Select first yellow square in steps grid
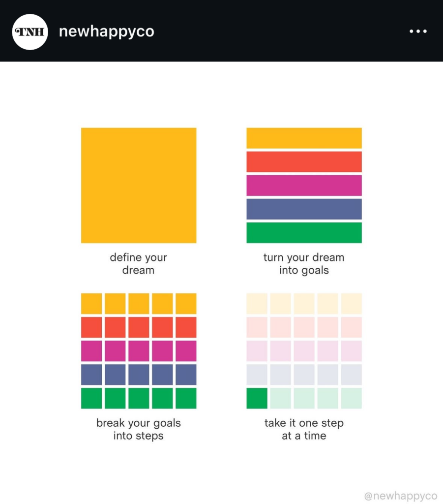Image resolution: width=443 pixels, height=504 pixels. 91,303
